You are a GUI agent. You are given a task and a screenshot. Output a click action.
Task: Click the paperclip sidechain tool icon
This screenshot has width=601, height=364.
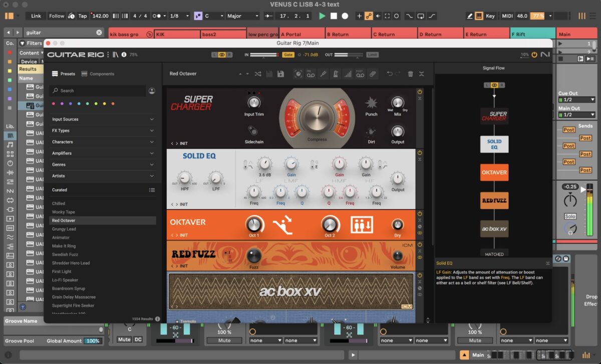click(x=372, y=74)
